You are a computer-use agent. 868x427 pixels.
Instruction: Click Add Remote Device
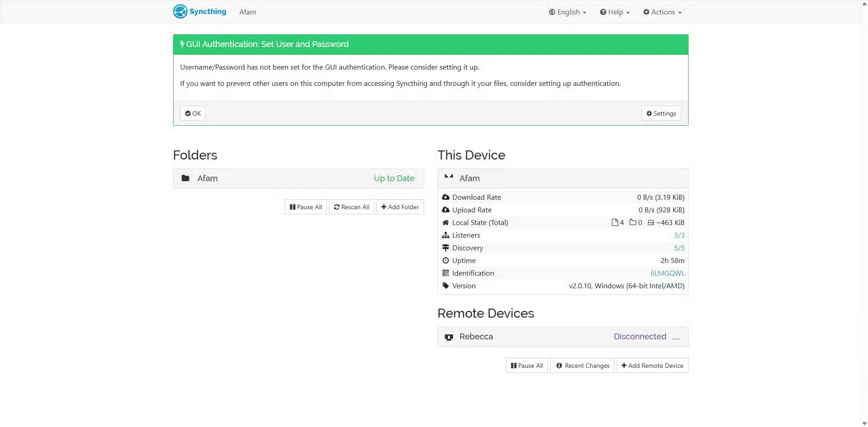pos(652,365)
